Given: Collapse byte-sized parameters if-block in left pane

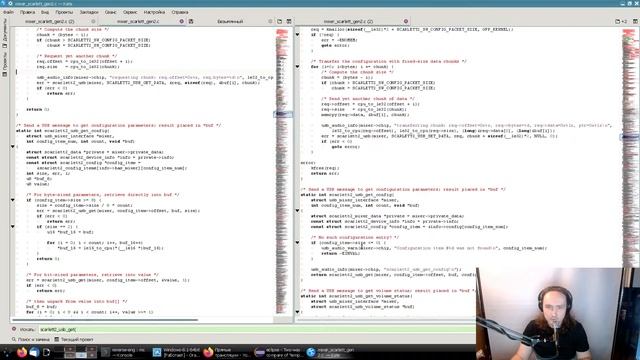Looking at the screenshot, I should 13,200.
